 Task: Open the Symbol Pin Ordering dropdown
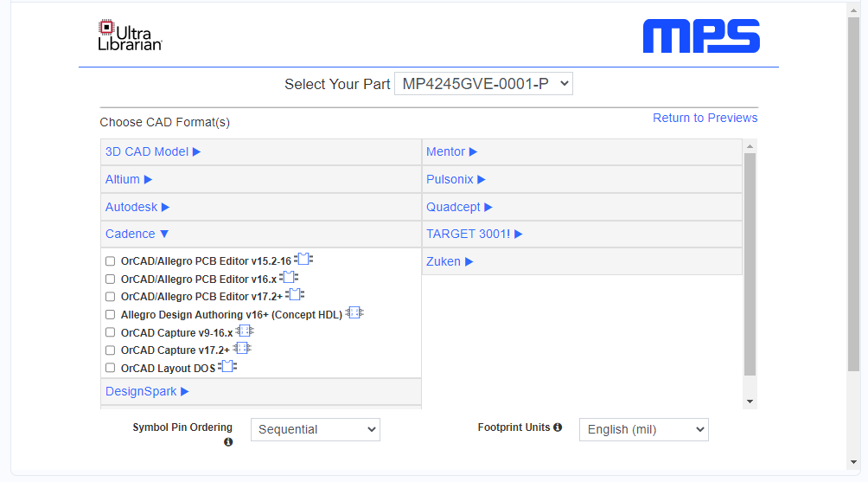(x=315, y=429)
